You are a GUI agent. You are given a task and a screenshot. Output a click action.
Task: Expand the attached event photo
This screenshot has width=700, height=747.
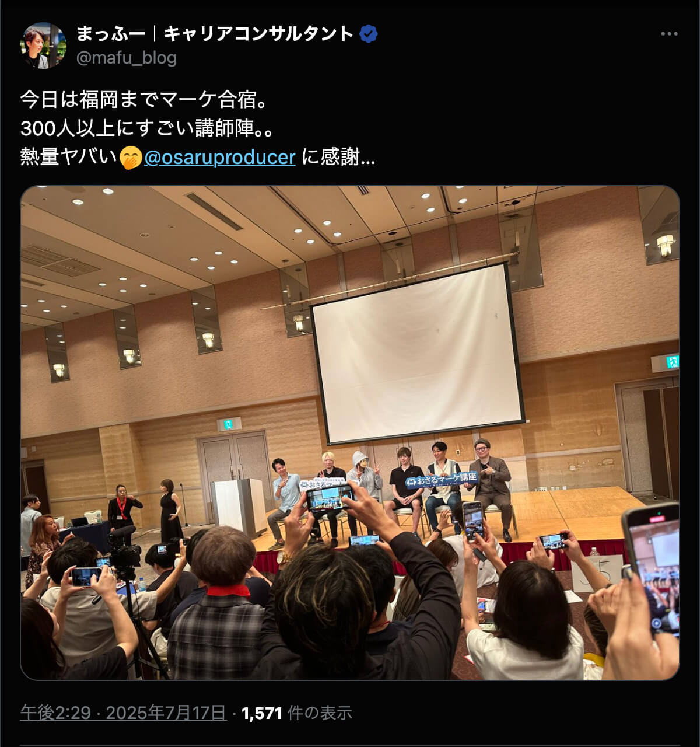(x=350, y=433)
